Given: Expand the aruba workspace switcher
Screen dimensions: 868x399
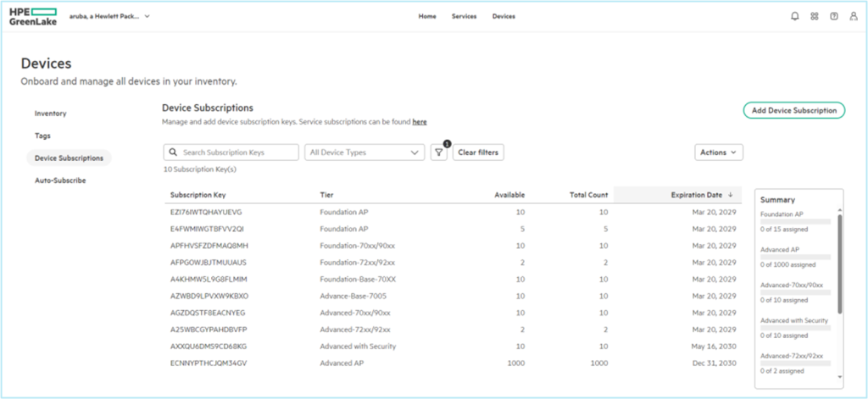Looking at the screenshot, I should [147, 16].
